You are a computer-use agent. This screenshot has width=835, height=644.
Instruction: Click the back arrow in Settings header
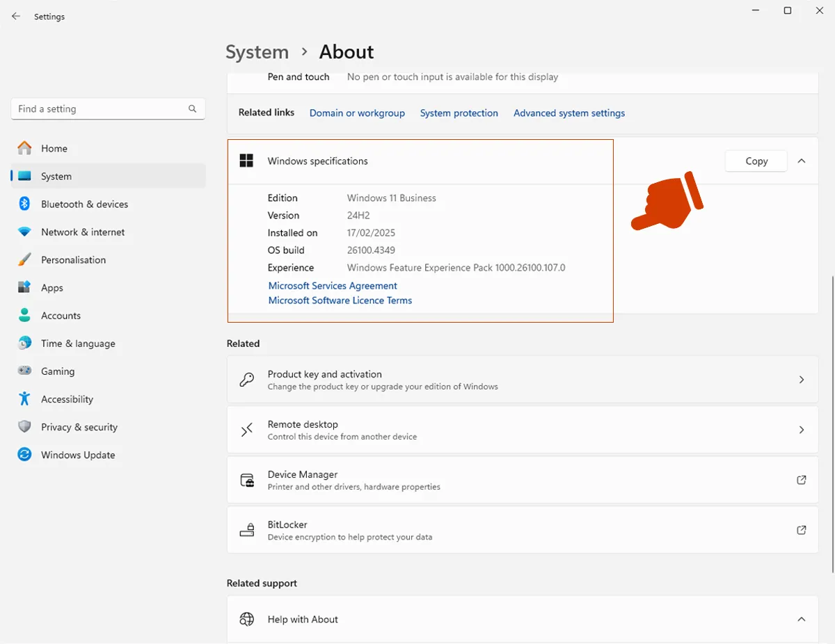(x=16, y=16)
